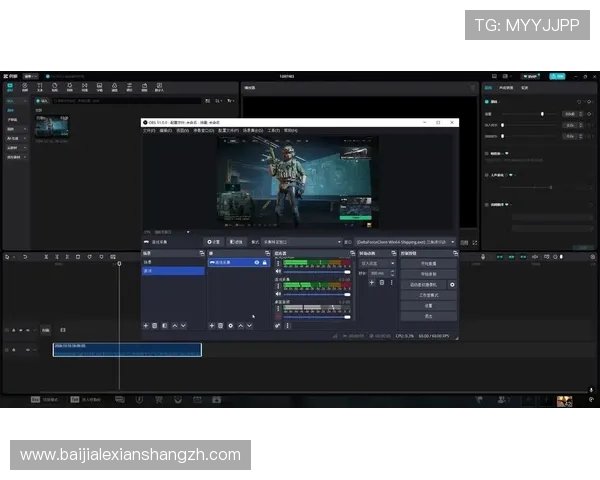Click the add source plus icon in OBS
The image size is (600, 480).
[x=212, y=325]
